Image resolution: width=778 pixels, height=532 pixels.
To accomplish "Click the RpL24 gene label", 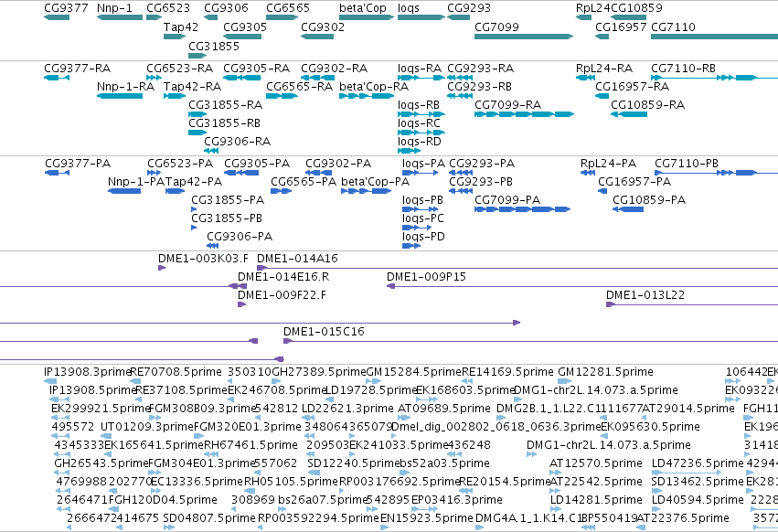I will (593, 8).
